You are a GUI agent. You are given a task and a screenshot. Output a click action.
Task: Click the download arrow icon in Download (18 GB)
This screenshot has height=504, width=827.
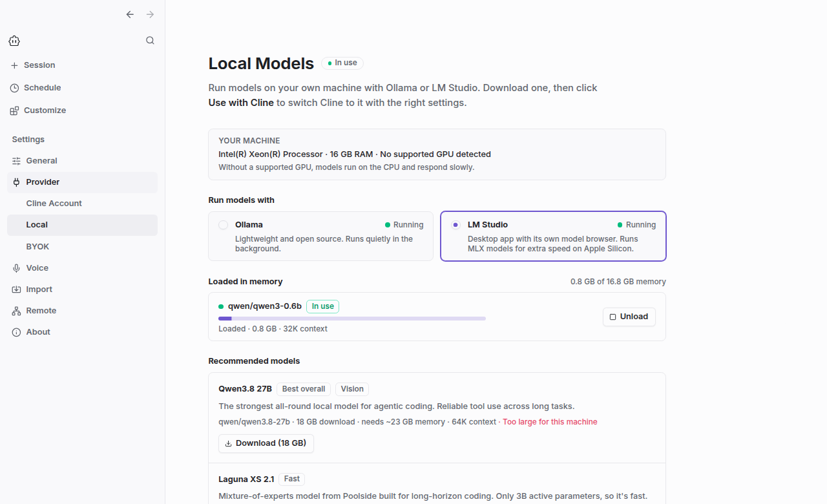[x=228, y=443]
